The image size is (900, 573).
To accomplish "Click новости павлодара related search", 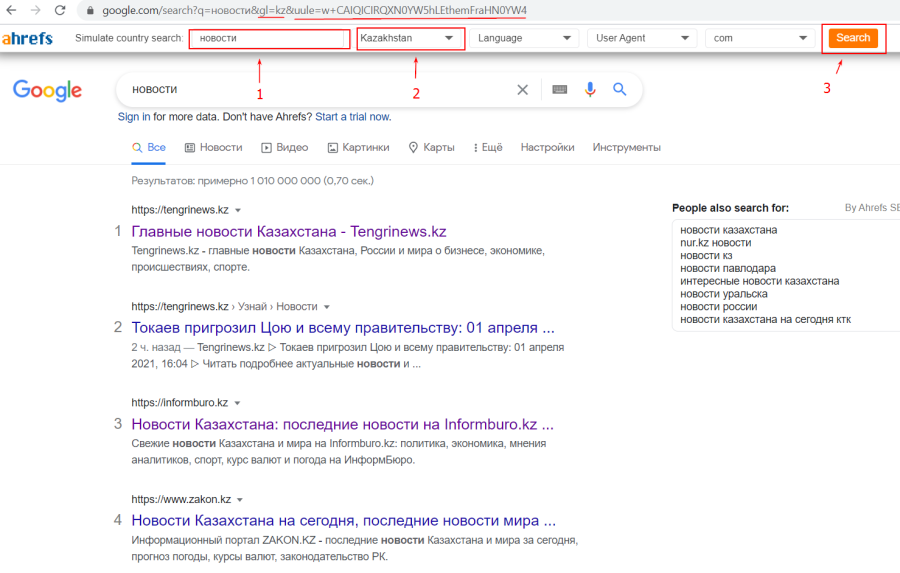I will click(x=728, y=268).
